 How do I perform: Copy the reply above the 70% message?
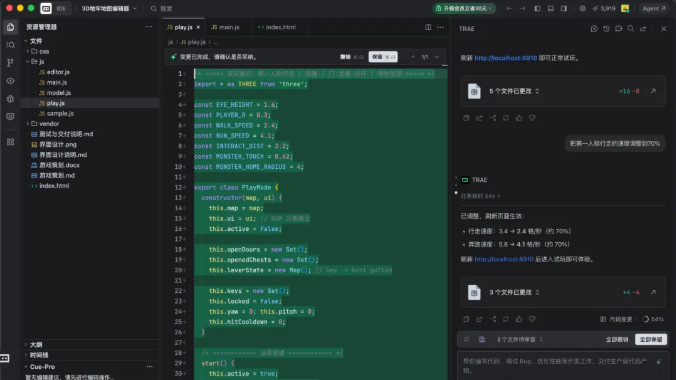pyautogui.click(x=466, y=118)
